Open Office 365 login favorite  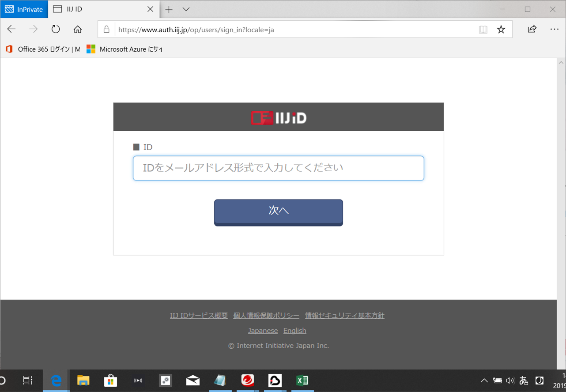click(x=43, y=49)
